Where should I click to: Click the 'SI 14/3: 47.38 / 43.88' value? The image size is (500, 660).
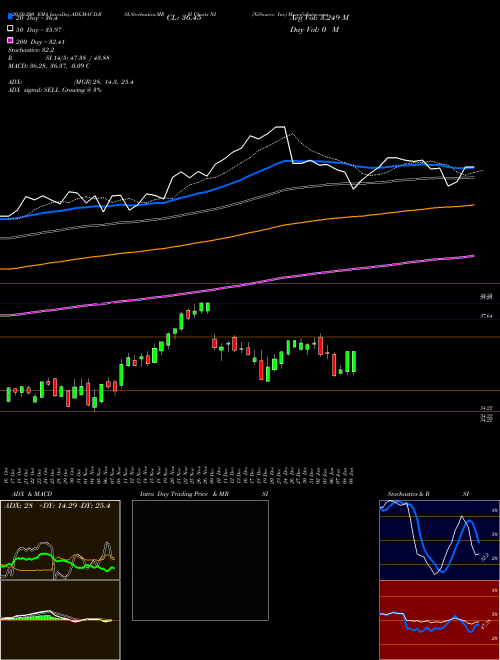point(78,58)
